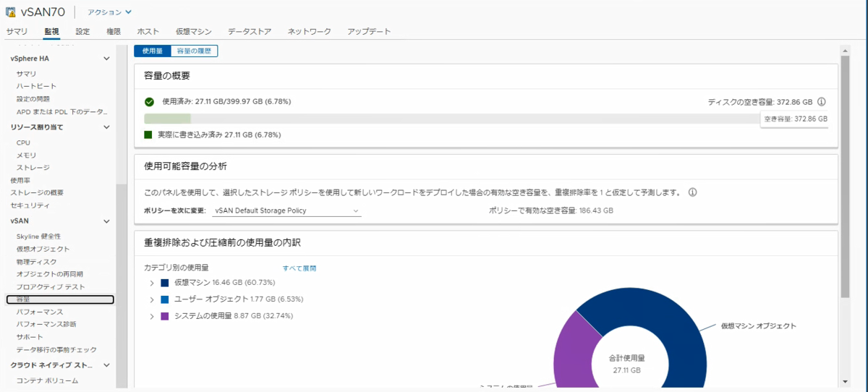
Task: Click the info icon in 使用可能容量の分析
Action: click(692, 192)
